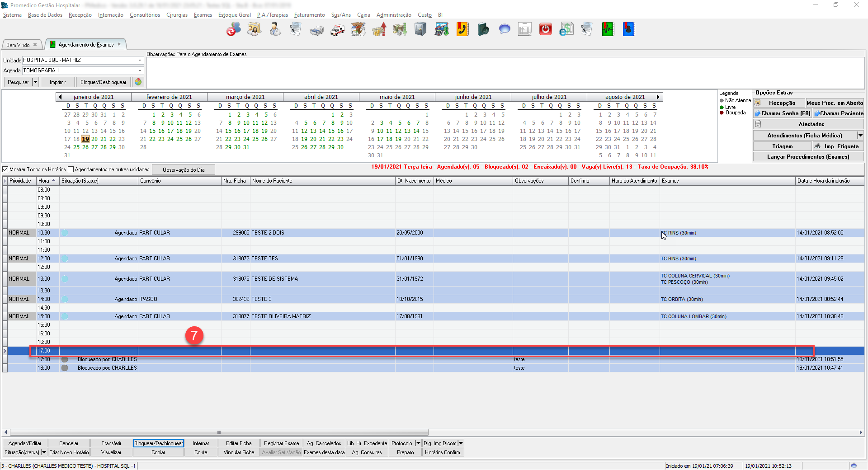Click the Lançar Procedimentos (Exames) button
This screenshot has width=868, height=470.
(x=808, y=157)
